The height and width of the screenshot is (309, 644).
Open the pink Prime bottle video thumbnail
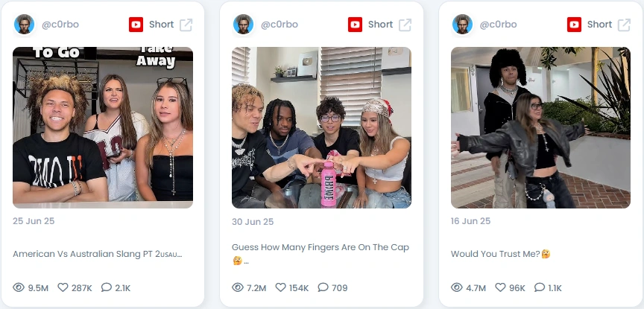pyautogui.click(x=321, y=127)
